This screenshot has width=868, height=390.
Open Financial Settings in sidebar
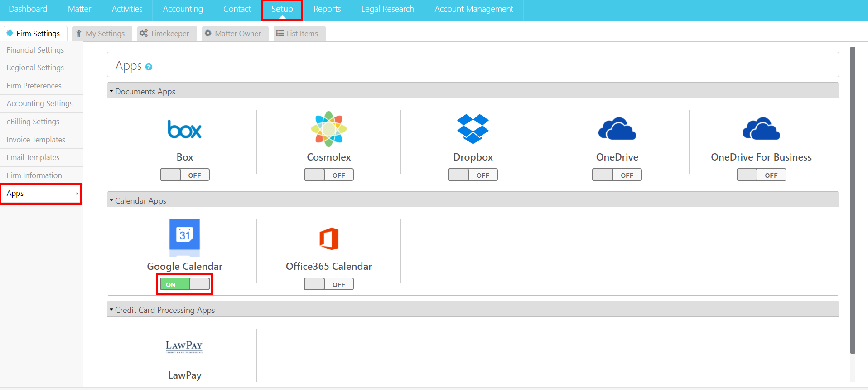(41, 50)
